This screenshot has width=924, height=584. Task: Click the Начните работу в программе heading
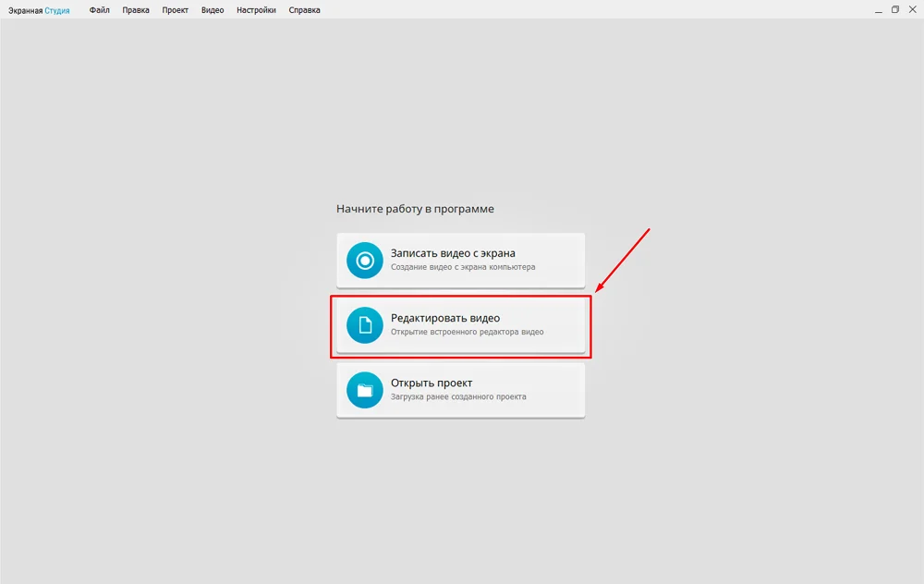[x=415, y=209]
